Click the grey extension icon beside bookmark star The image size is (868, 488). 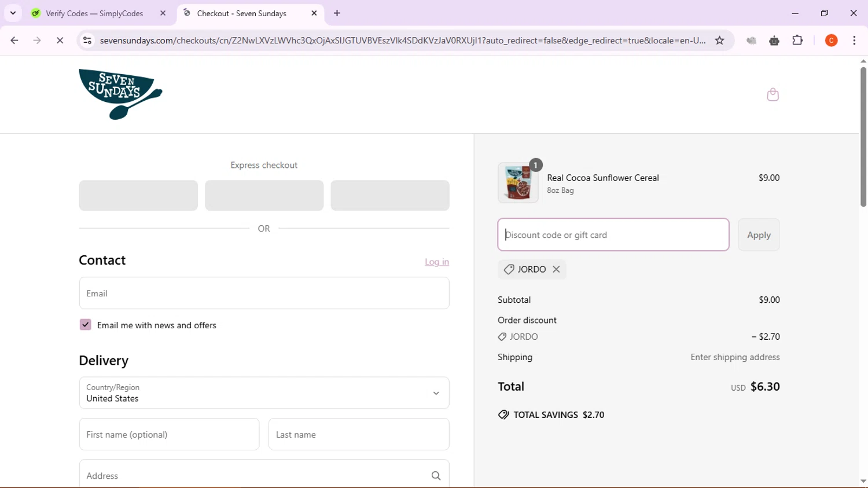(751, 41)
